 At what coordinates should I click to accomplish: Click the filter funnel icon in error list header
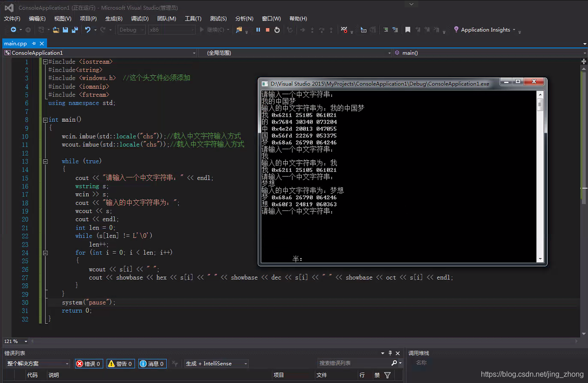point(388,375)
